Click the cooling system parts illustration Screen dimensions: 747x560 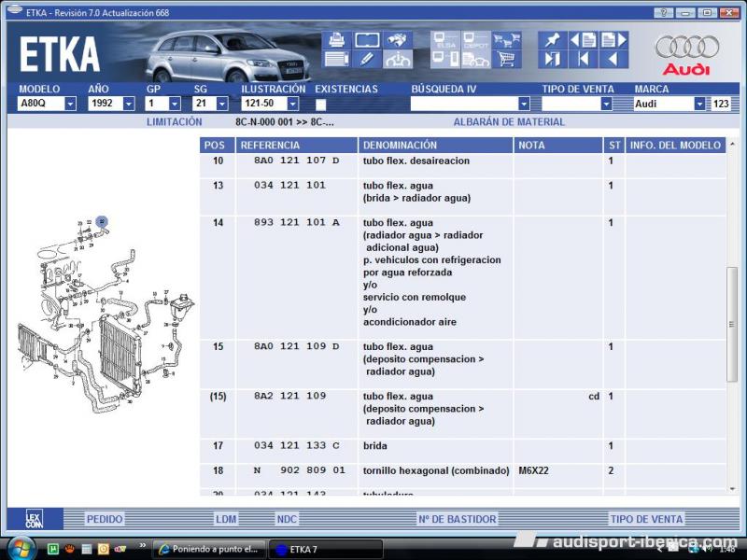tap(106, 315)
